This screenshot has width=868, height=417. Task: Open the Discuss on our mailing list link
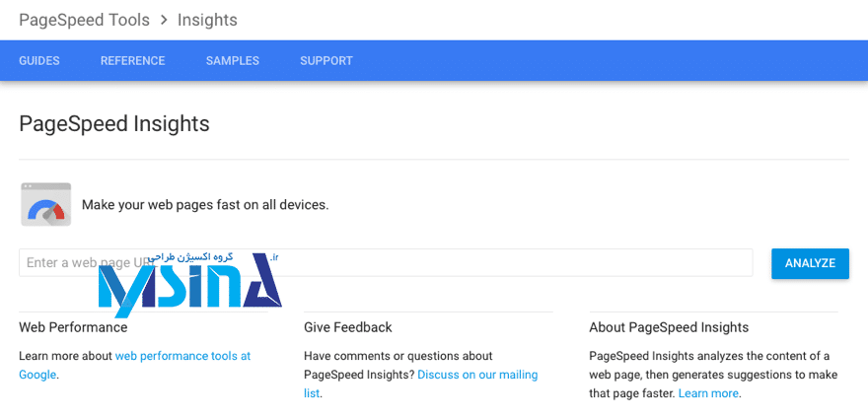click(477, 375)
